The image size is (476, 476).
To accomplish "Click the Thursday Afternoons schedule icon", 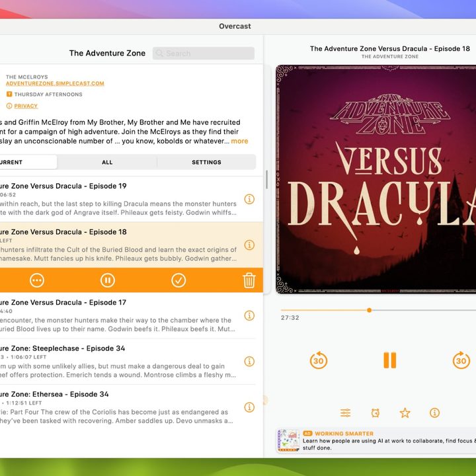I will tap(9, 94).
